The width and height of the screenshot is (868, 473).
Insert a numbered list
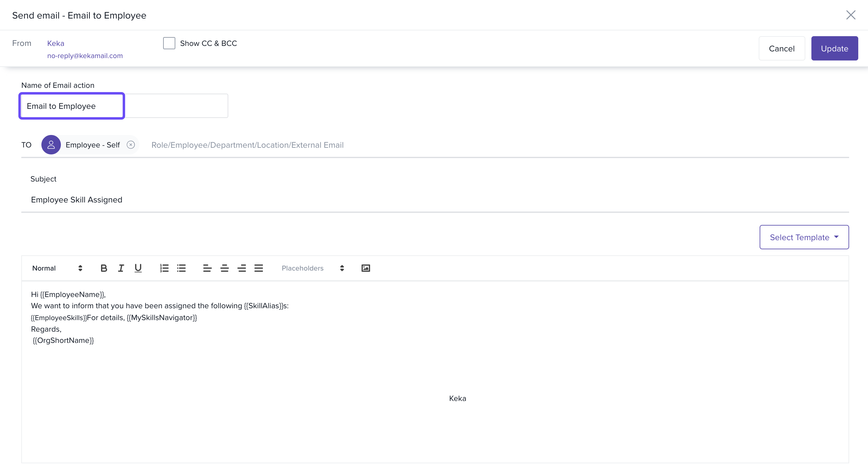pyautogui.click(x=164, y=268)
